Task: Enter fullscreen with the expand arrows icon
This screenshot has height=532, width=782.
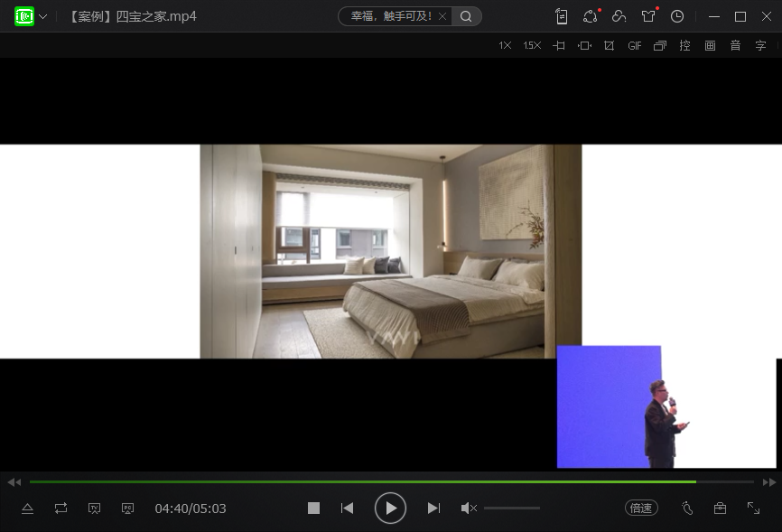Action: (753, 508)
